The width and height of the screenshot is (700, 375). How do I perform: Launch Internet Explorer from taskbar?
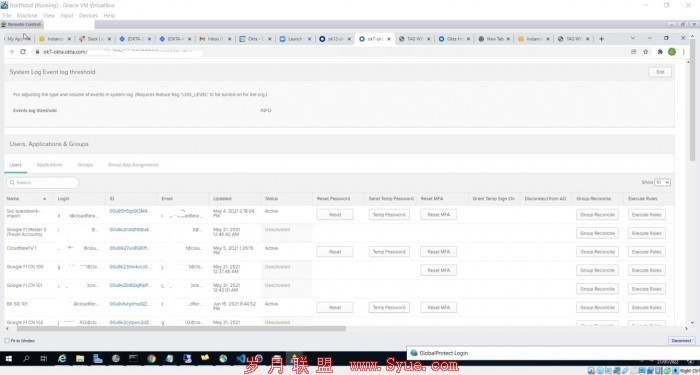click(x=62, y=358)
